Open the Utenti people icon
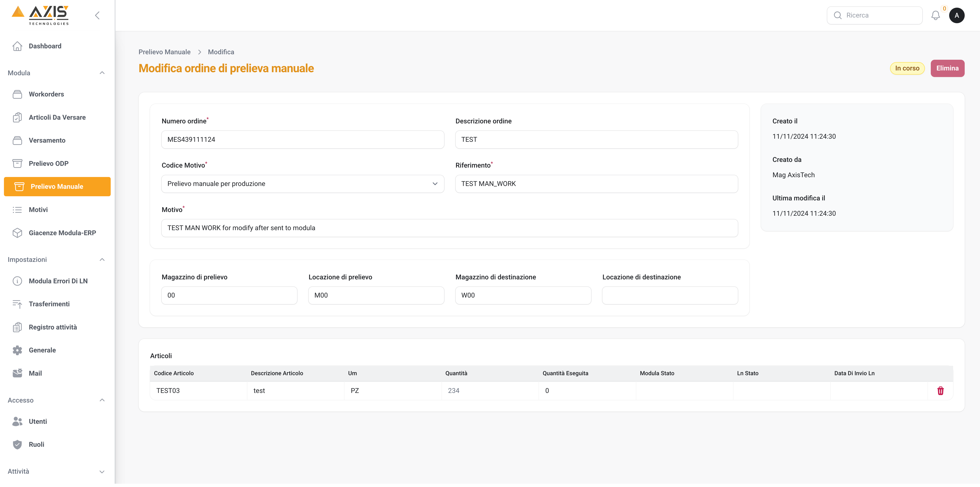Screen dimensions: 980x487 (x=17, y=421)
